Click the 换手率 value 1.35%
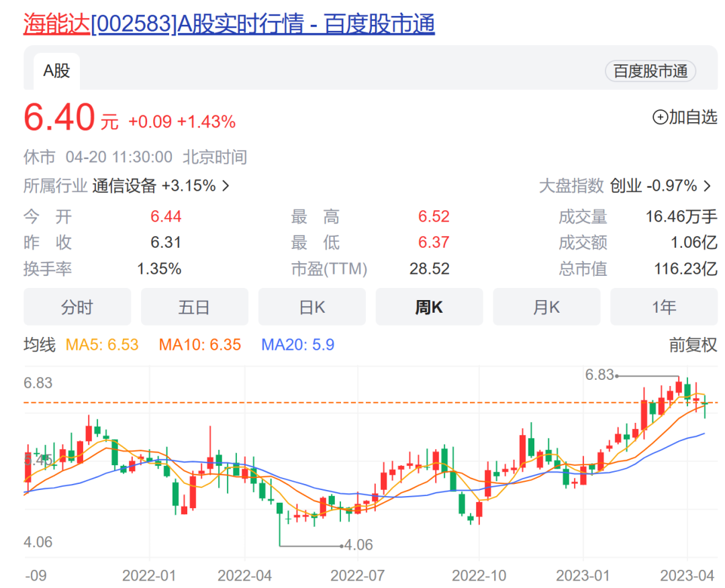The height and width of the screenshot is (588, 725). 159,268
